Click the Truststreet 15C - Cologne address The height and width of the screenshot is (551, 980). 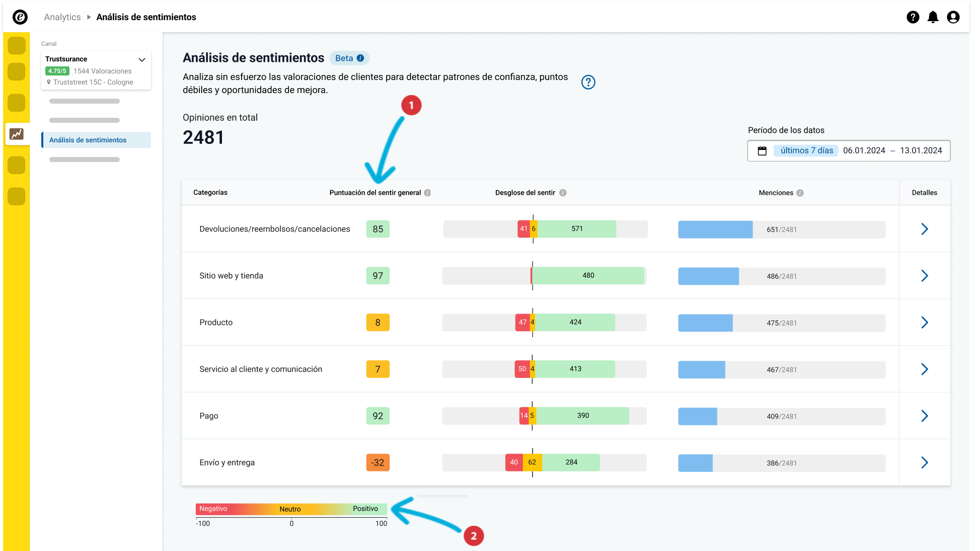coord(93,82)
